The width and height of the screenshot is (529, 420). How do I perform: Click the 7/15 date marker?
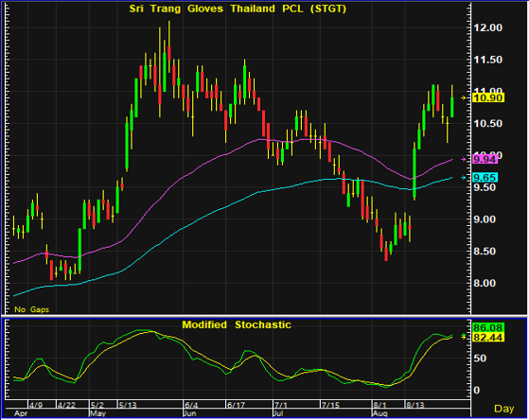[330, 405]
